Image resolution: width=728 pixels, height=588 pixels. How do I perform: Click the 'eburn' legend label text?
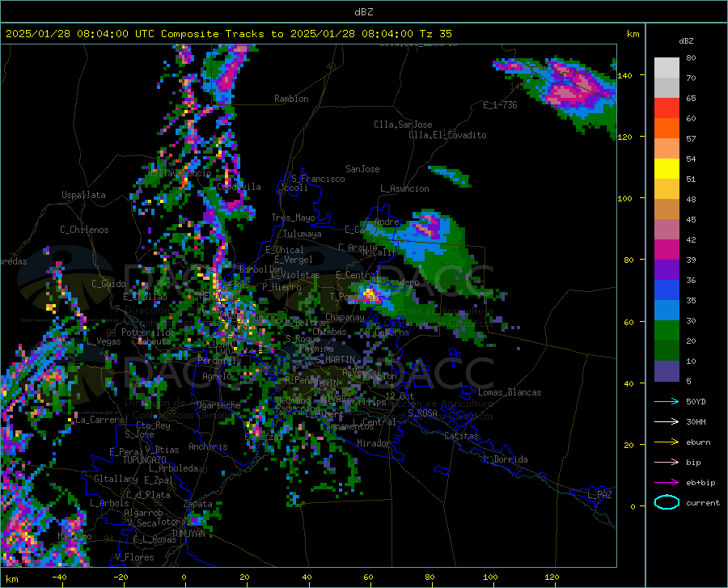pyautogui.click(x=698, y=442)
